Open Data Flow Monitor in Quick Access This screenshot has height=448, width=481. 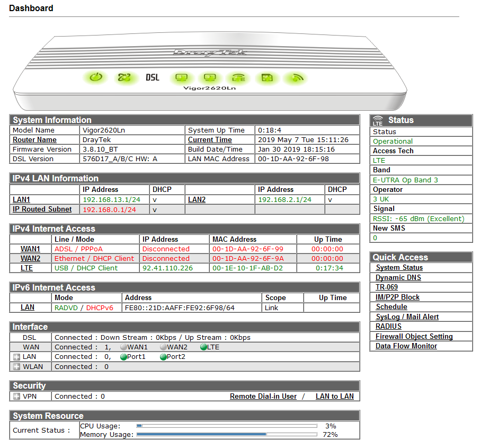[x=406, y=346]
